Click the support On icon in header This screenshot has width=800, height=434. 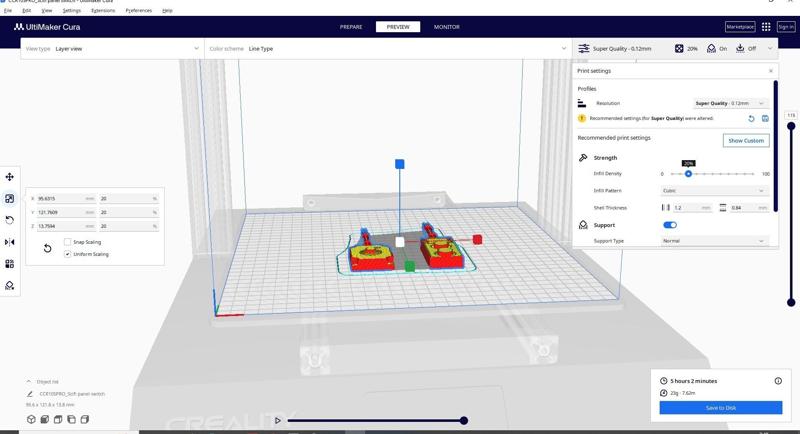coord(711,48)
